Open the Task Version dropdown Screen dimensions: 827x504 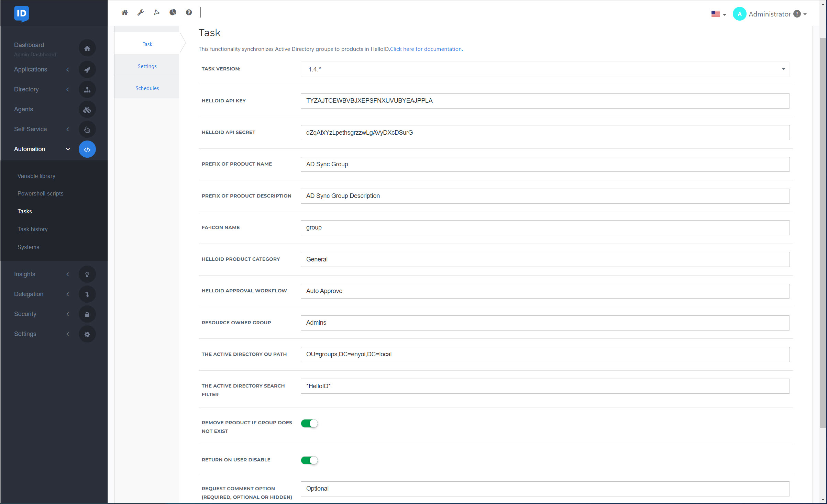point(545,69)
